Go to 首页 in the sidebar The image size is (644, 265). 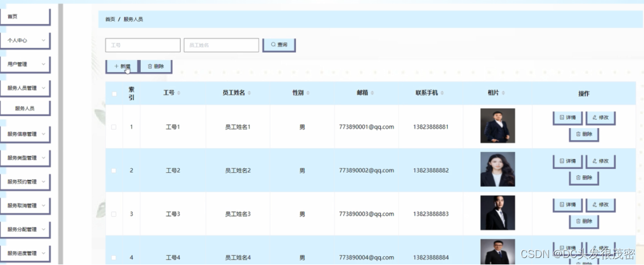[x=24, y=17]
